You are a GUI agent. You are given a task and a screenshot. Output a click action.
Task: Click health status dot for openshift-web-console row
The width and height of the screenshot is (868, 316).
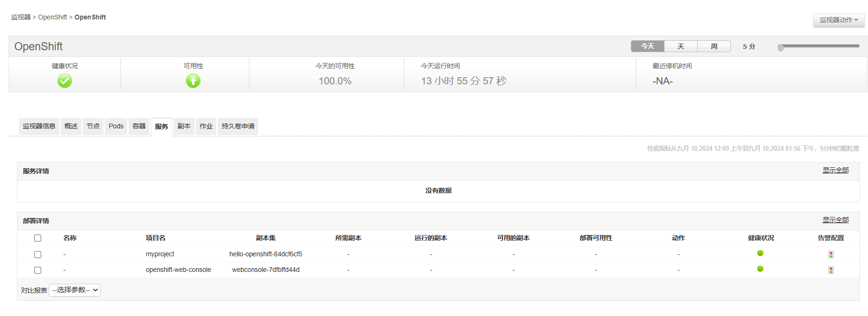click(760, 269)
